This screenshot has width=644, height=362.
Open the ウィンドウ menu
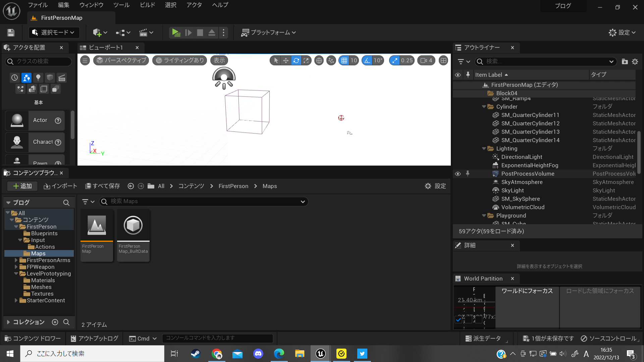point(91,5)
